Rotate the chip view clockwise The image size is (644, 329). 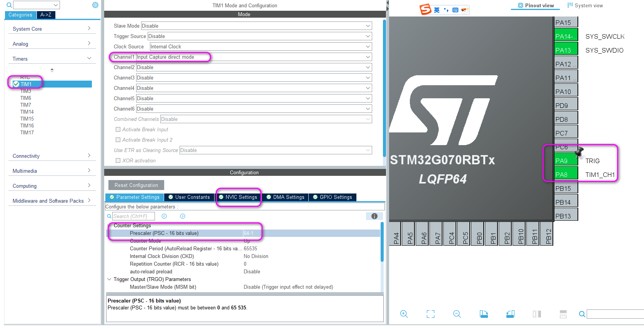(x=484, y=314)
